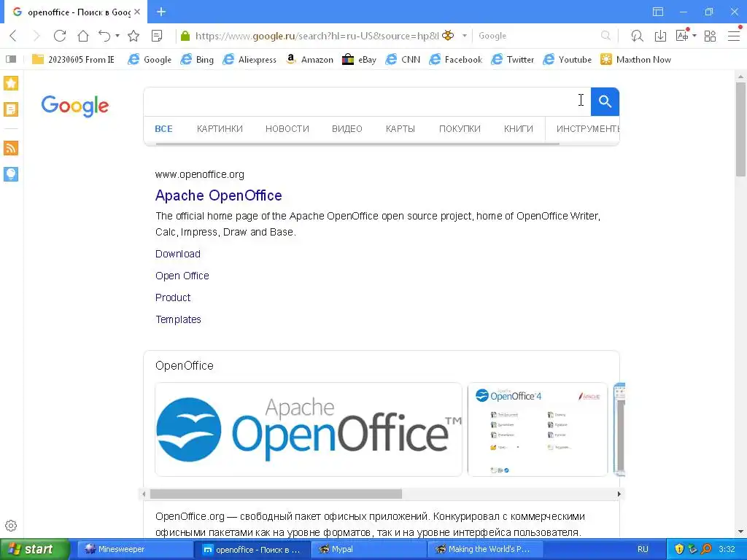Open the home page icon
The width and height of the screenshot is (747, 560).
tap(83, 36)
